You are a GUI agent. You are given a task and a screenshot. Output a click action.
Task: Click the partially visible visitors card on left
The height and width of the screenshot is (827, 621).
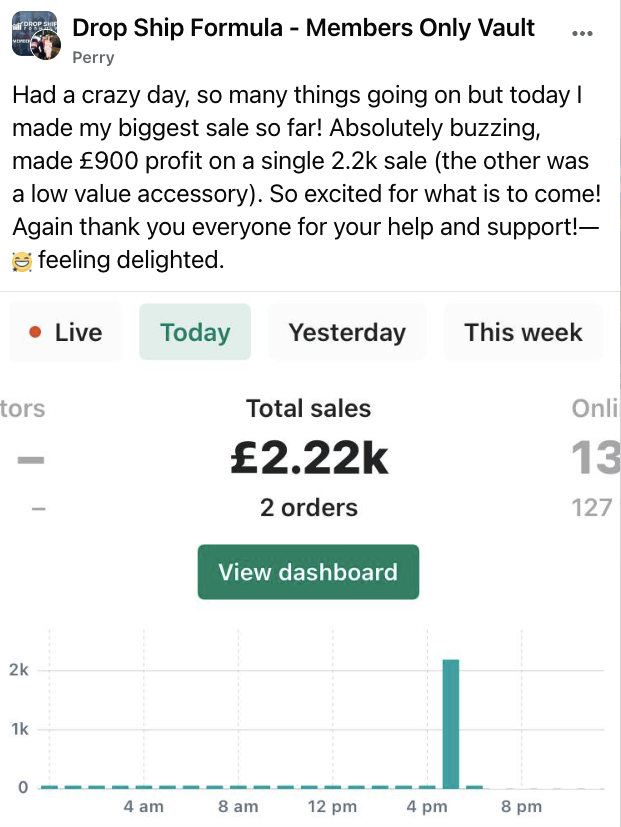(23, 457)
